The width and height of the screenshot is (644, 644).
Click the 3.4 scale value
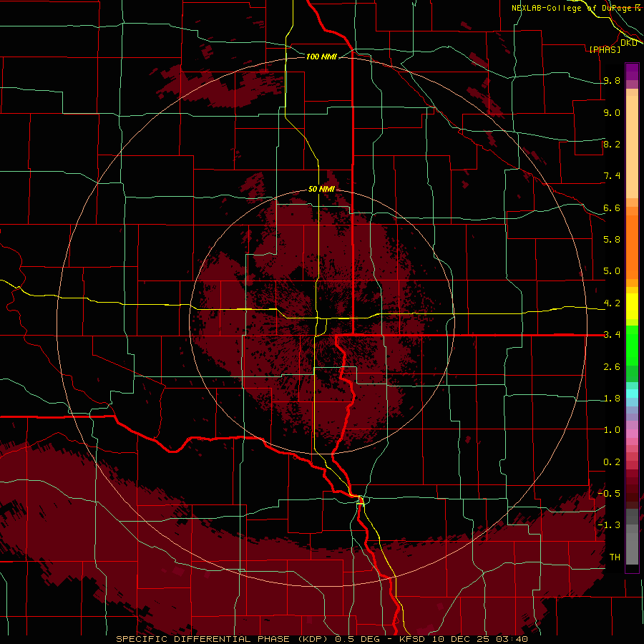pos(612,334)
